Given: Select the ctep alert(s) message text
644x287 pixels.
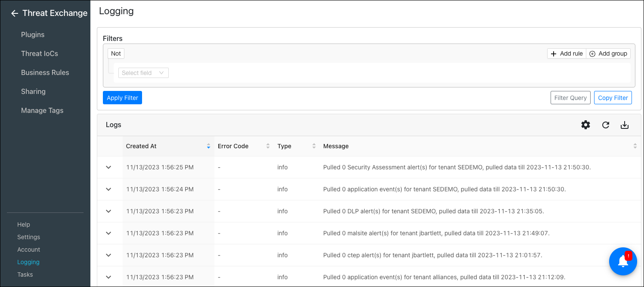Looking at the screenshot, I should pyautogui.click(x=433, y=255).
